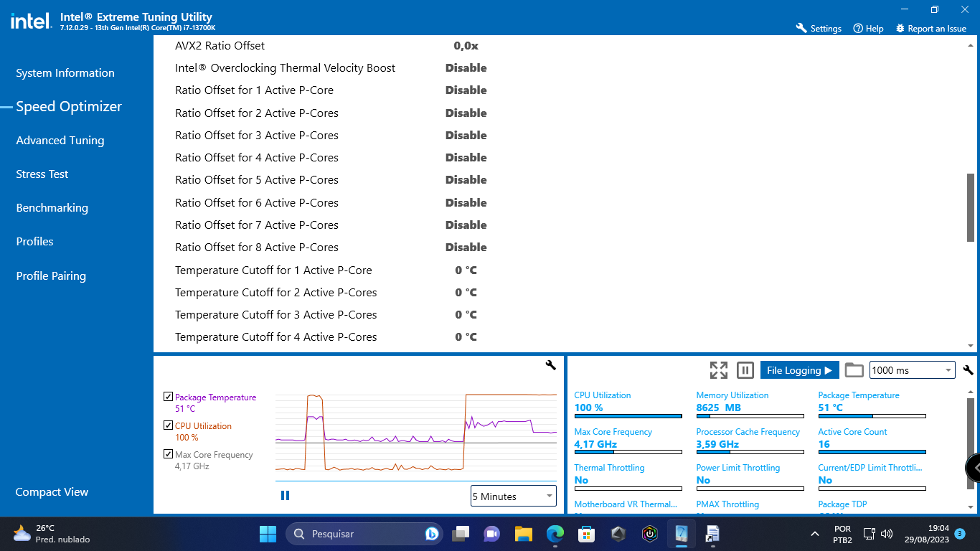Open Advanced Tuning section

point(60,140)
